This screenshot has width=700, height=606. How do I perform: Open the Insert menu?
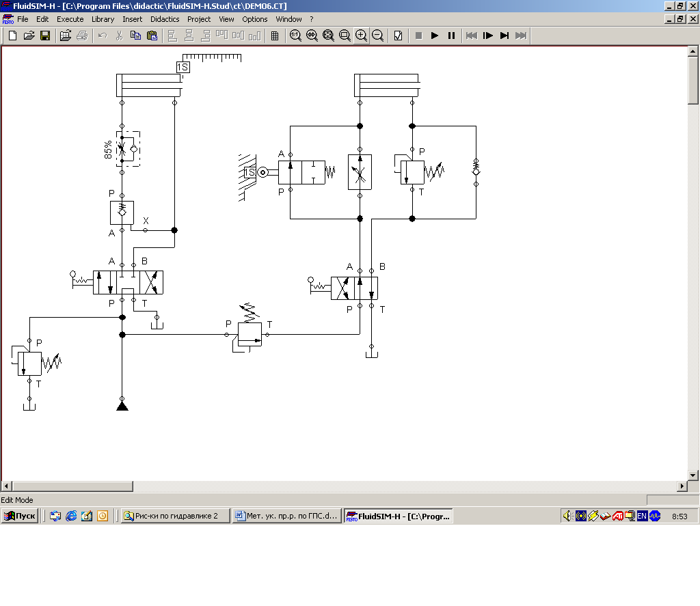point(132,19)
